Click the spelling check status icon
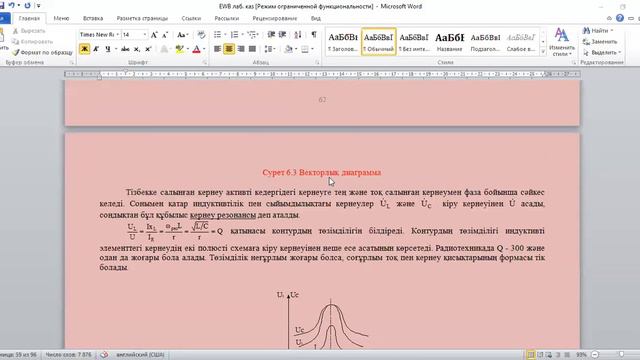The width and height of the screenshot is (640, 360). 104,355
